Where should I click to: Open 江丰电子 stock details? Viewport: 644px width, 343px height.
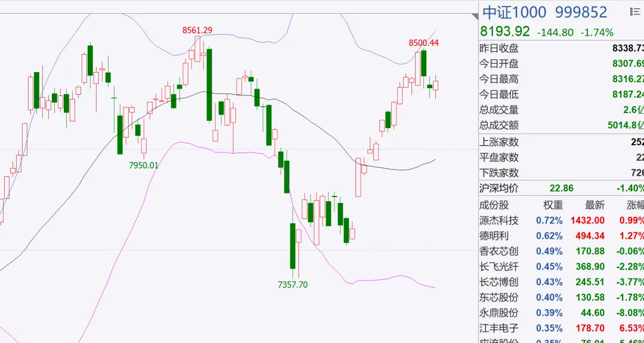(x=562, y=328)
